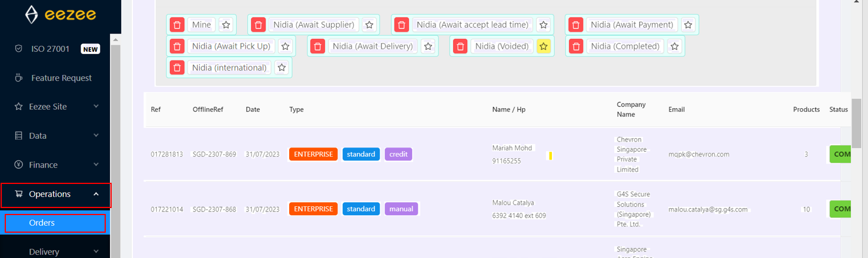Screen dimensions: 868x258
Task: Click the ISO 27001 shield icon
Action: click(19, 49)
